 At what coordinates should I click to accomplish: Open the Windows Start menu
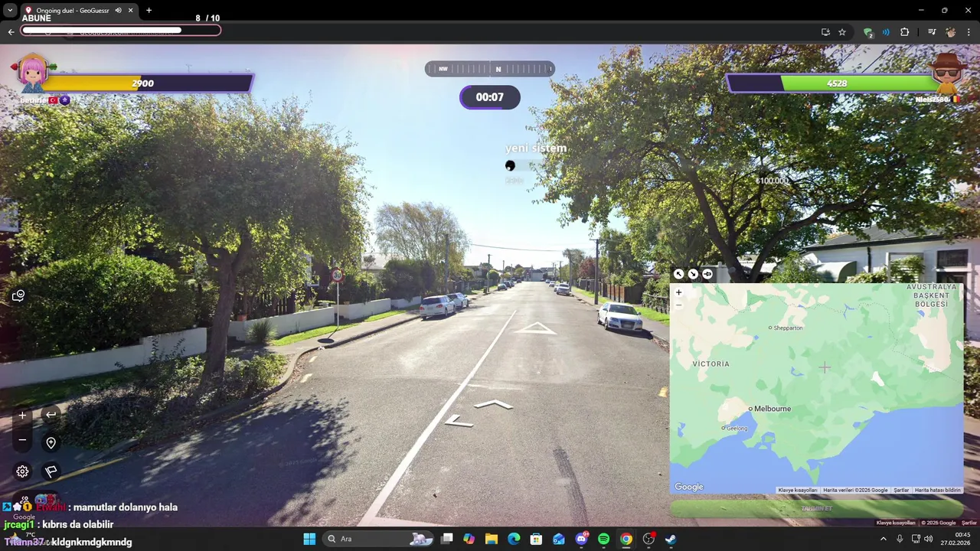(x=309, y=539)
